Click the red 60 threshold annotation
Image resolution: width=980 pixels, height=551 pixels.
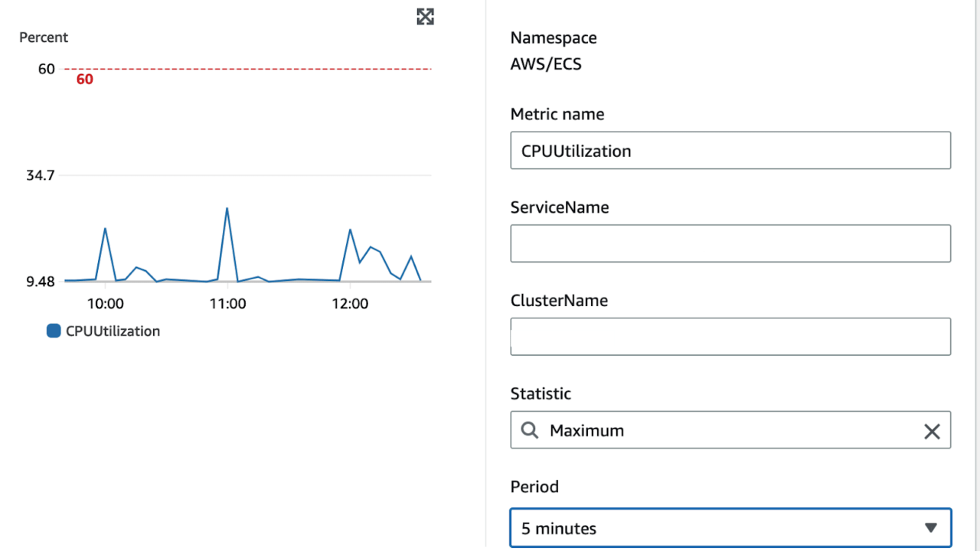[x=84, y=79]
